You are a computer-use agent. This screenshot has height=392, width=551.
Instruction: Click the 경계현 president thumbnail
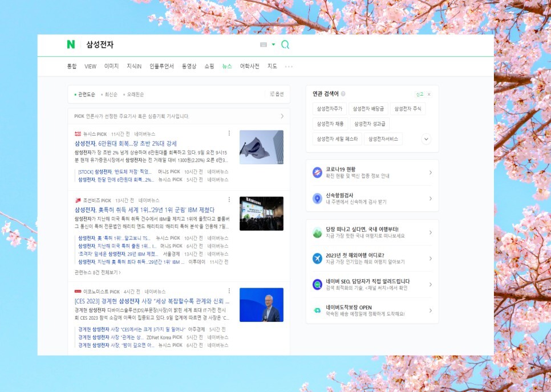click(261, 305)
